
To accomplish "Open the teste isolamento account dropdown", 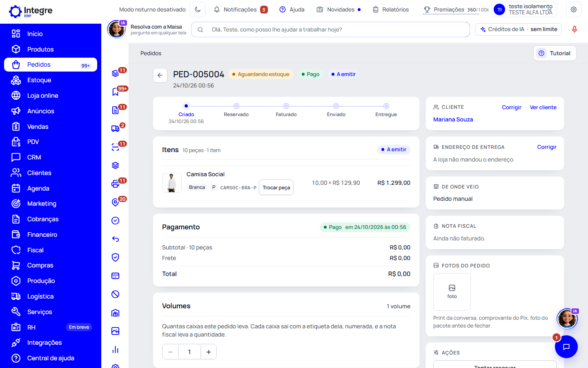I will point(524,9).
